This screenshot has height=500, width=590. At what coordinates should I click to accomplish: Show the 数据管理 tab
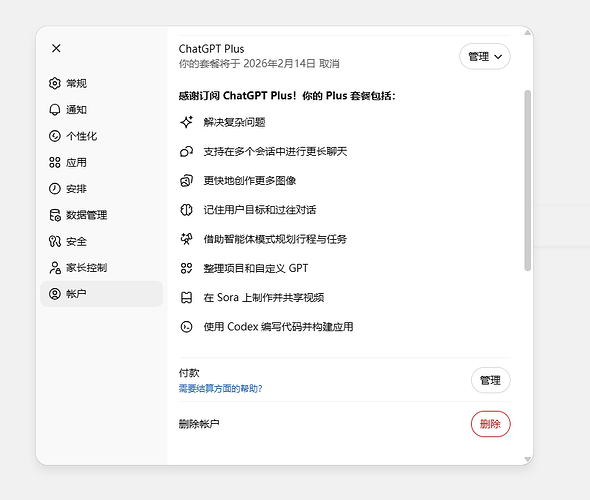pyautogui.click(x=102, y=215)
